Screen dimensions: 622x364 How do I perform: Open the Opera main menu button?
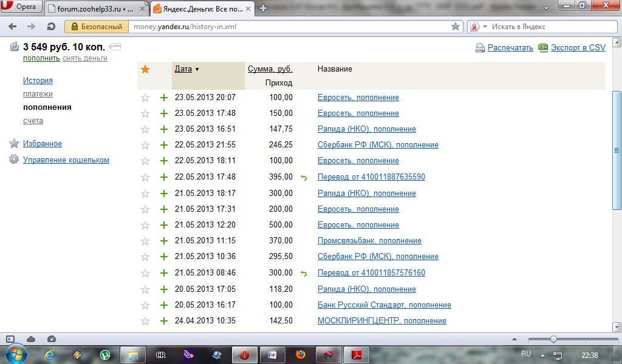[x=21, y=7]
